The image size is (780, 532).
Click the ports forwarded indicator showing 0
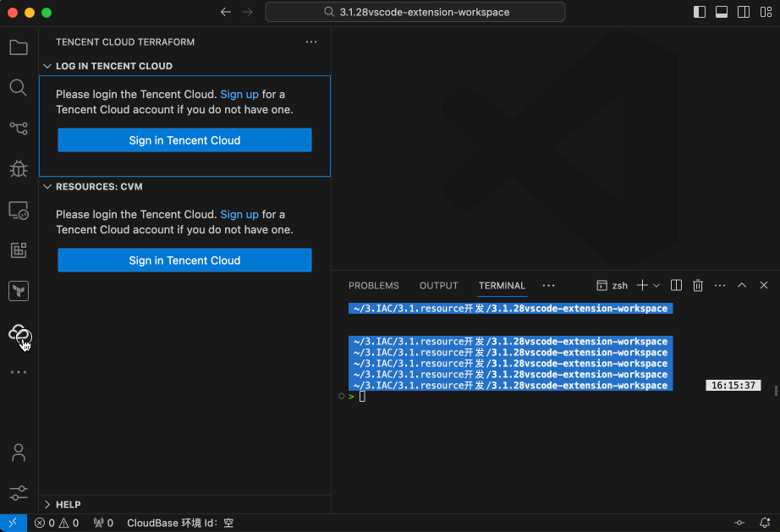pyautogui.click(x=103, y=523)
